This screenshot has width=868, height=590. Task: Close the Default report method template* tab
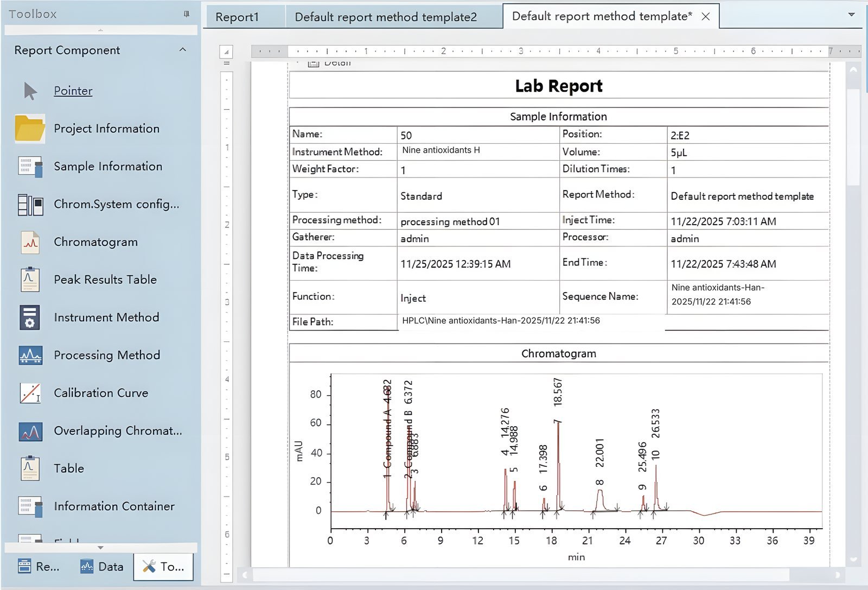[706, 17]
